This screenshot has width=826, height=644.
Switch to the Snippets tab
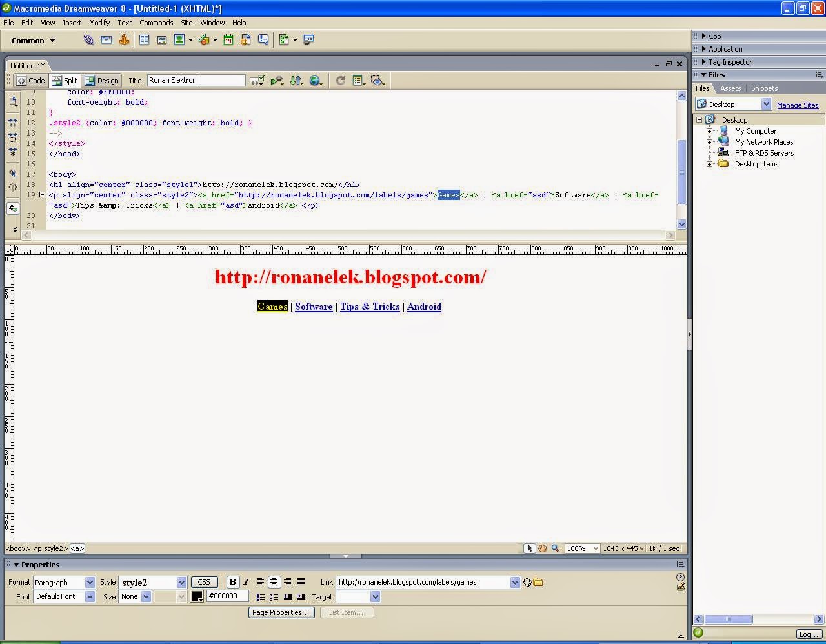click(764, 88)
